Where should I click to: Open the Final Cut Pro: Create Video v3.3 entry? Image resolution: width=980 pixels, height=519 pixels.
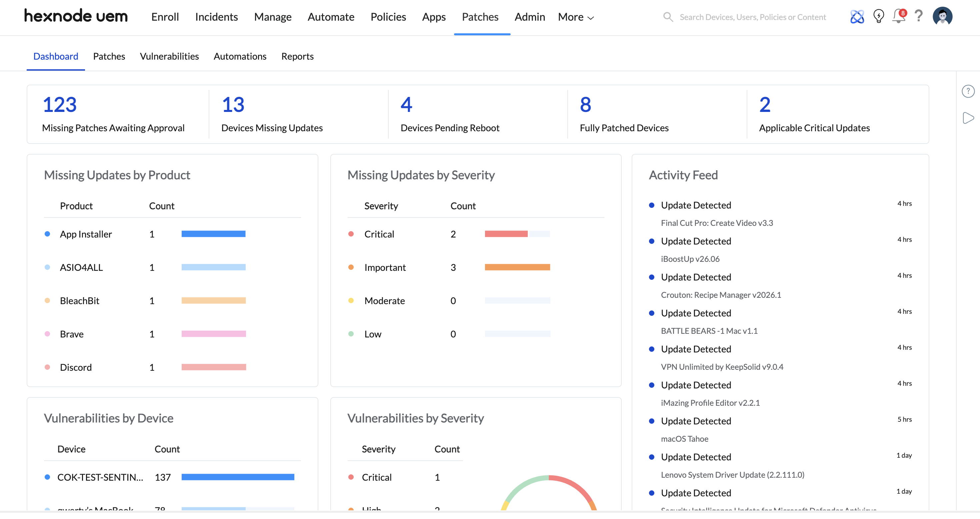coord(717,223)
